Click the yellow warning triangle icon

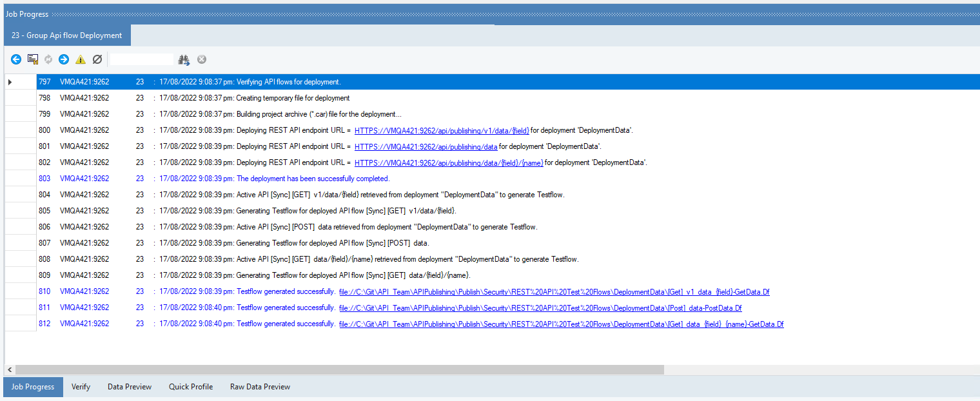pos(81,59)
